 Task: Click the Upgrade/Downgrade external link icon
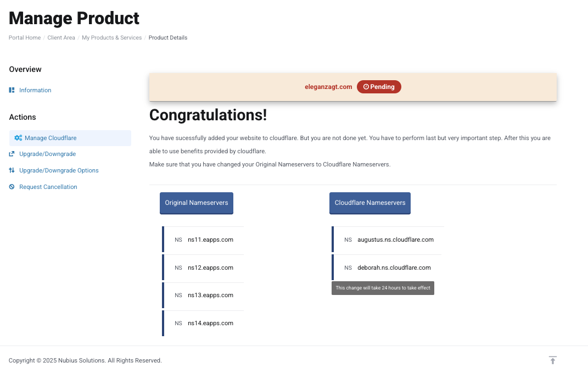click(12, 154)
